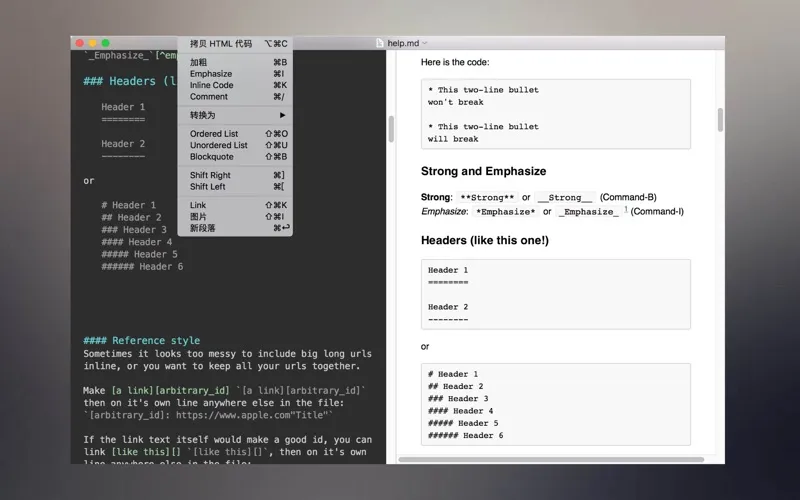Select 加粗 bold menu item
The width and height of the screenshot is (800, 500).
click(x=235, y=62)
